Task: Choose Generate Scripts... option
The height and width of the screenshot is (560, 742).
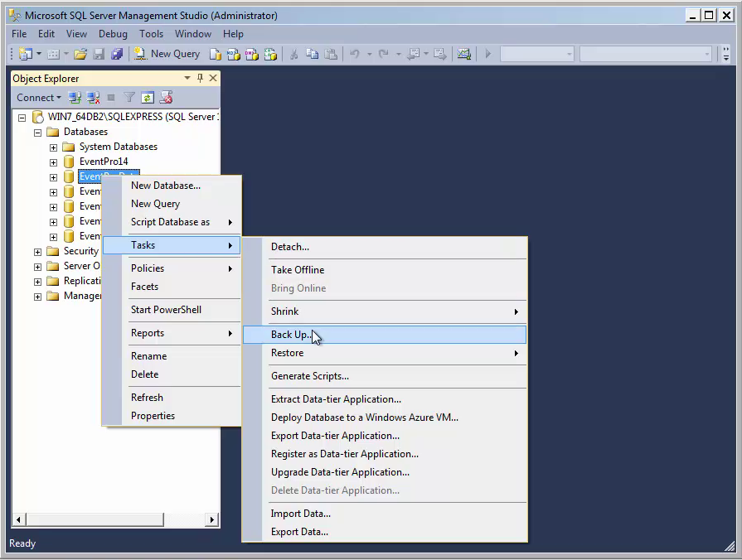Action: 384,376
